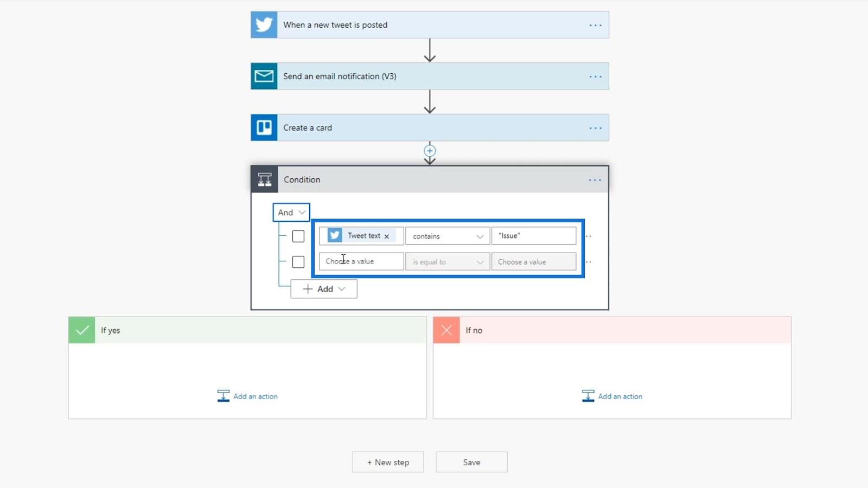868x488 pixels.
Task: Click the New step button
Action: [388, 462]
